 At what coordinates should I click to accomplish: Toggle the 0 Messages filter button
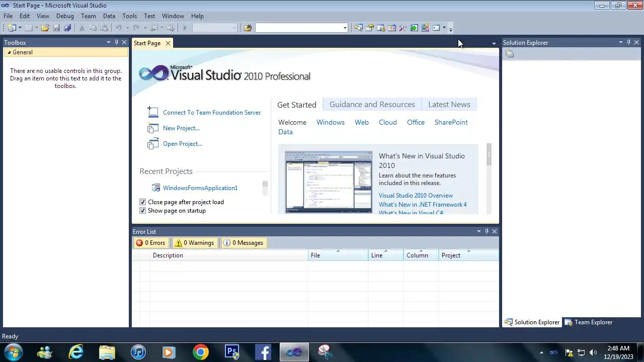tap(244, 243)
